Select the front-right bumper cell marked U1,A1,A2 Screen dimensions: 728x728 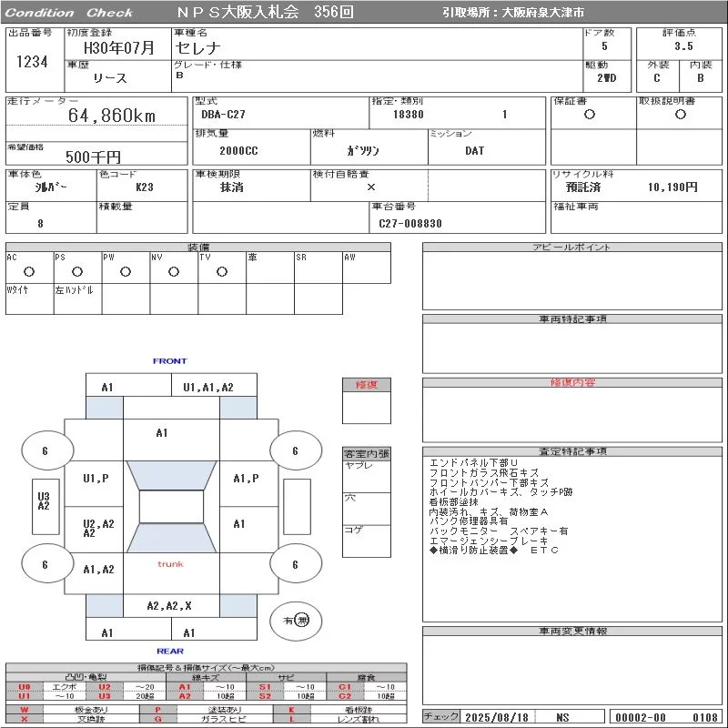[208, 387]
